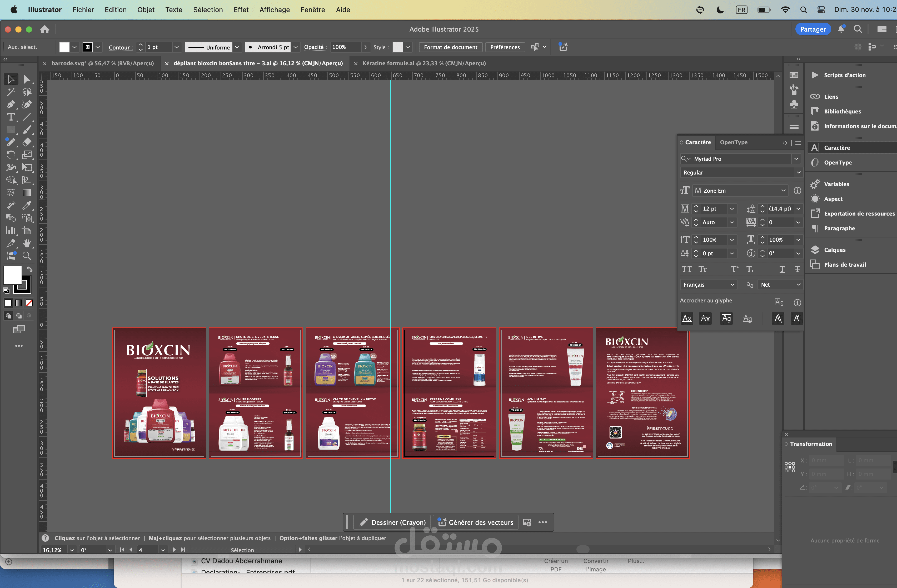The width and height of the screenshot is (897, 588).
Task: Click the home icon in title bar
Action: [x=45, y=29]
